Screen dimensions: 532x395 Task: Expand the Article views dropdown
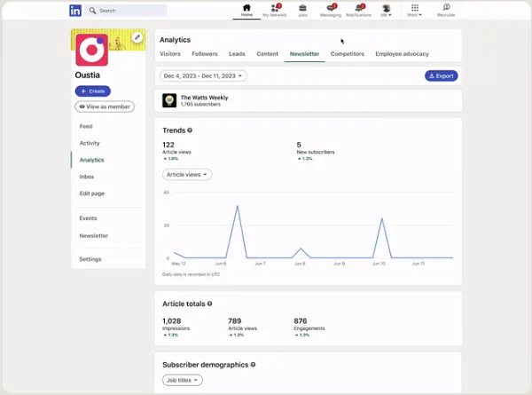click(x=187, y=174)
